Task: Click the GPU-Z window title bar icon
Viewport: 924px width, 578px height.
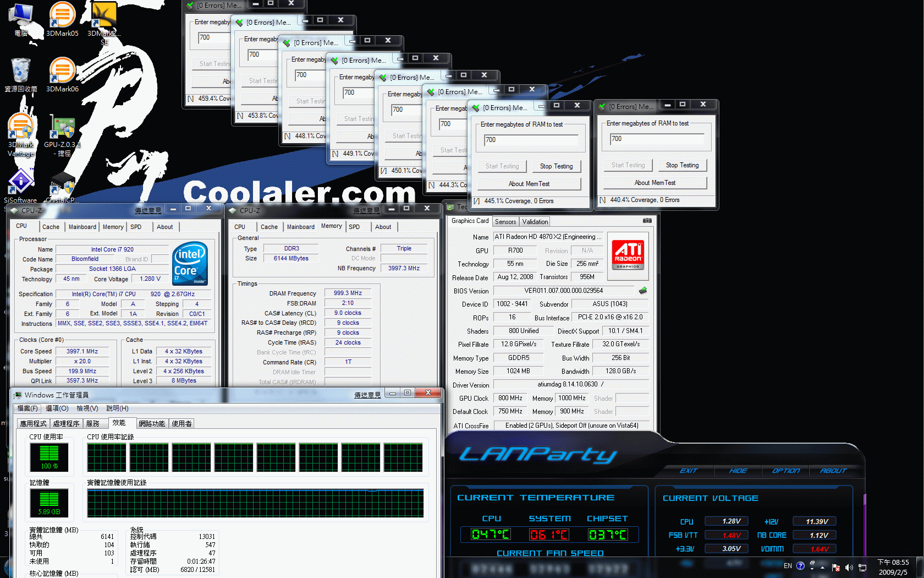Action: pos(451,207)
